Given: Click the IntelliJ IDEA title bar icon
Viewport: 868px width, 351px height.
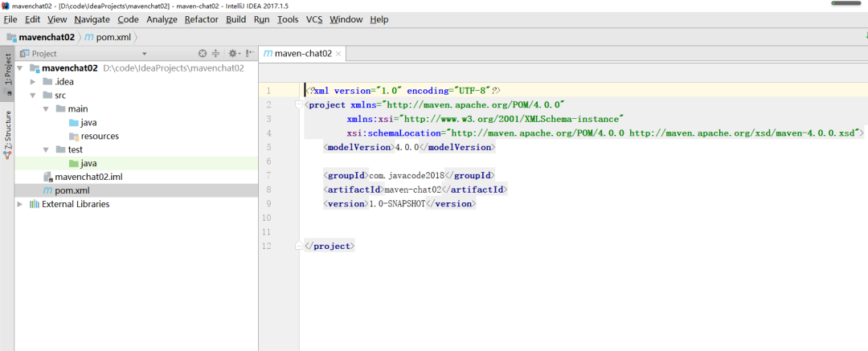Looking at the screenshot, I should [5, 5].
